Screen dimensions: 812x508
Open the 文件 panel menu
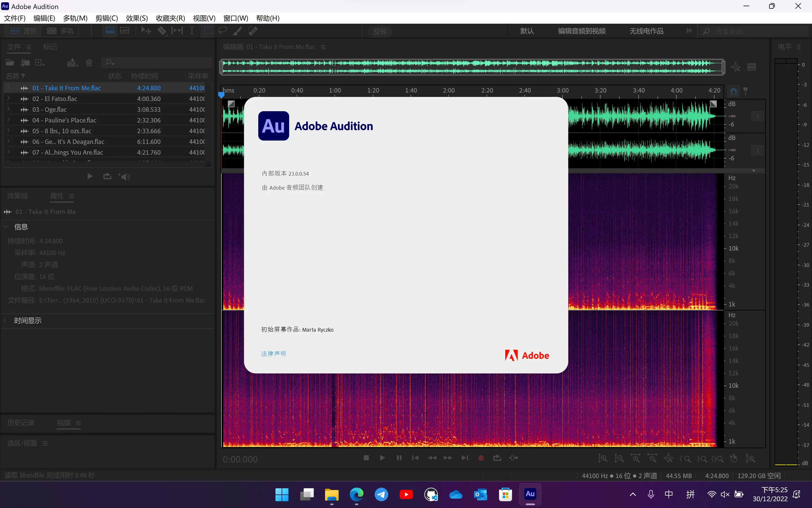(29, 47)
